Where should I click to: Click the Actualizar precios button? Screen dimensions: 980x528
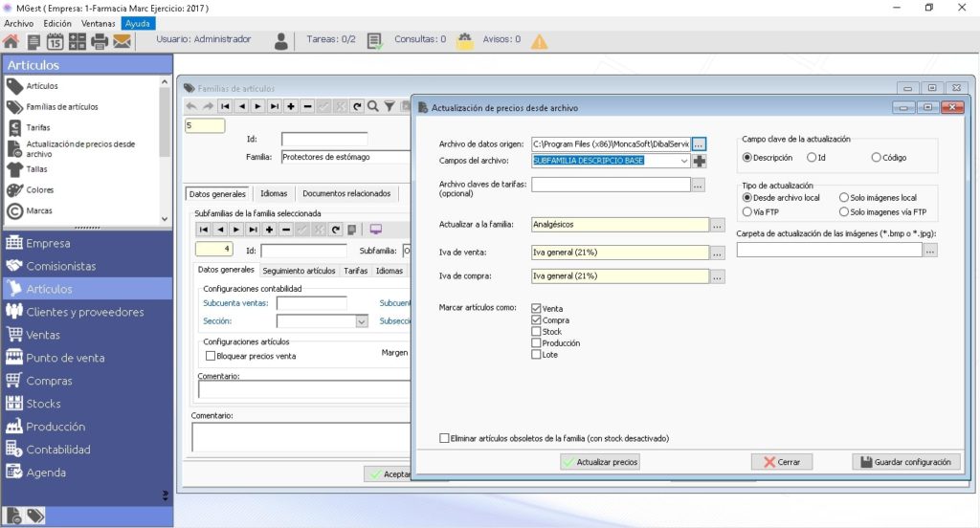click(600, 462)
